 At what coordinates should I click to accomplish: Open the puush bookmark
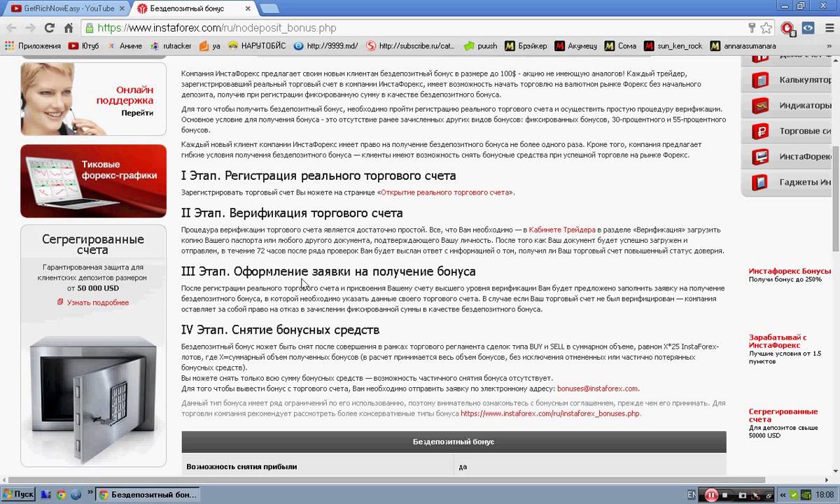pos(481,45)
